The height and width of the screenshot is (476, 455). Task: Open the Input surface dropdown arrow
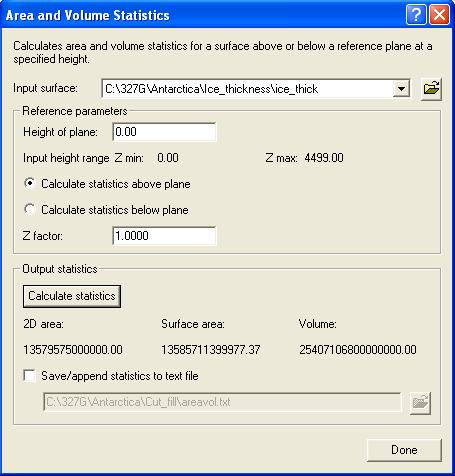[401, 89]
